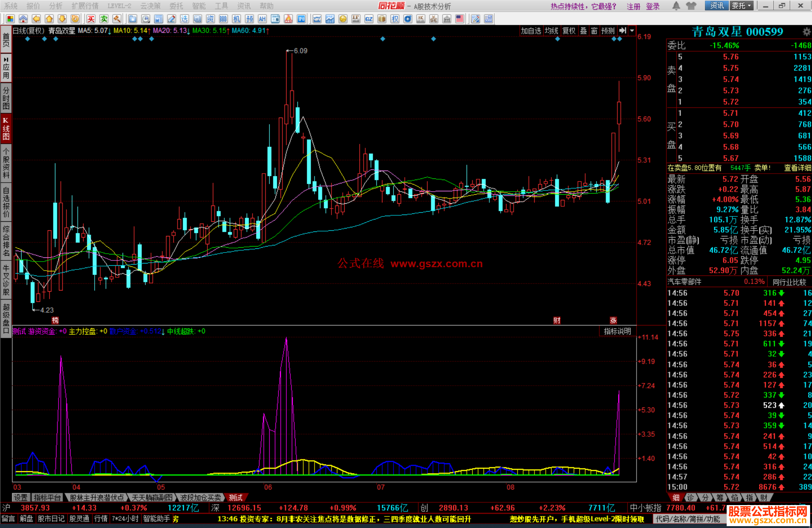Toggle the 复权 price adjustment button

coord(569,31)
